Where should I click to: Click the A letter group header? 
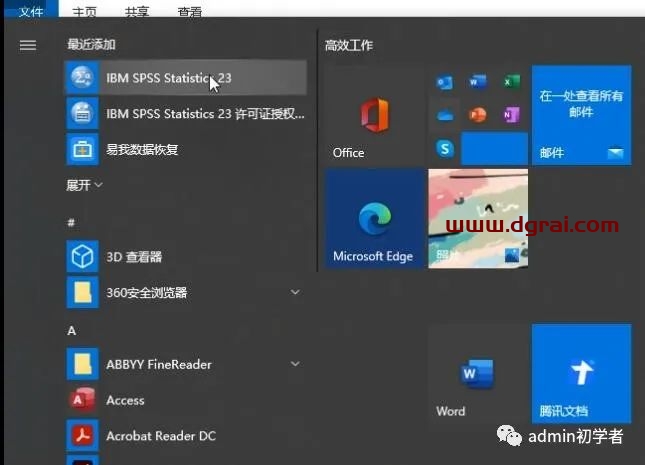pos(72,330)
